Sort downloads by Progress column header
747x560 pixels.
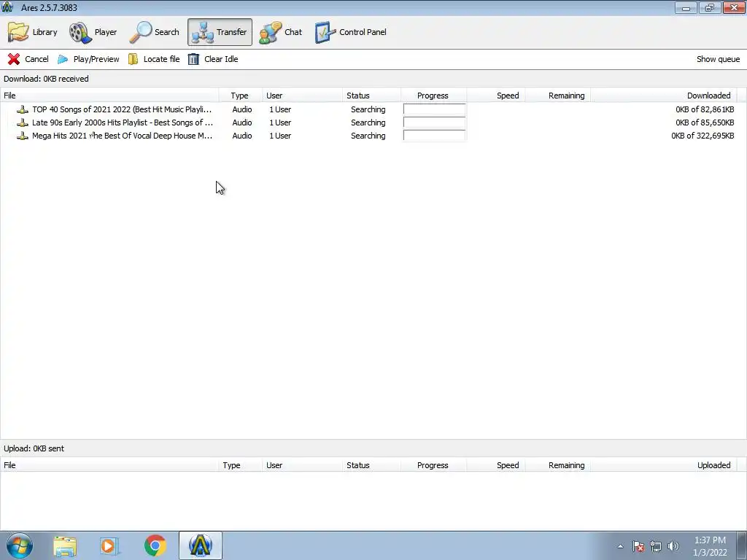pyautogui.click(x=433, y=96)
